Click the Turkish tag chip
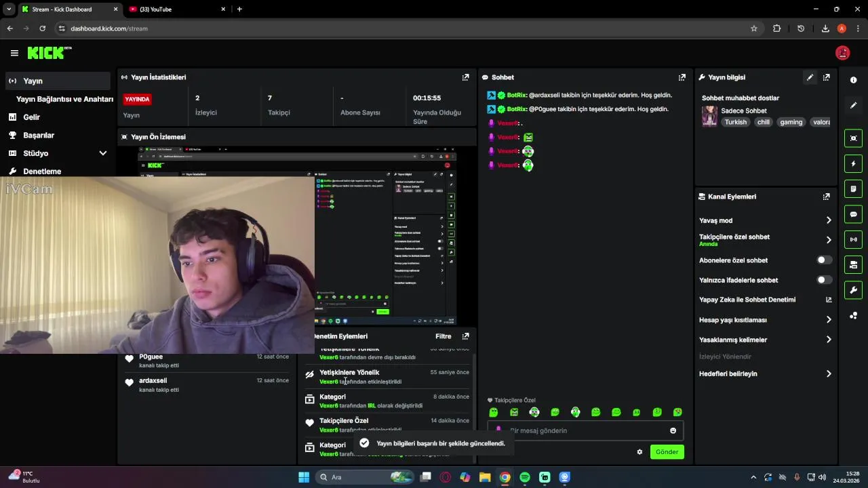The height and width of the screenshot is (488, 868). (x=735, y=122)
